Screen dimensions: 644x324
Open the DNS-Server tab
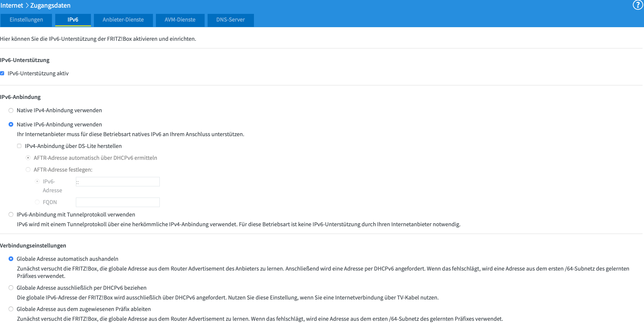230,20
